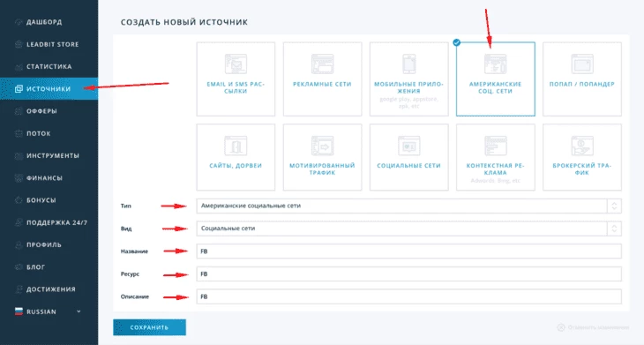Choose the Рекламные сети source card
The width and height of the screenshot is (644, 345).
322,79
